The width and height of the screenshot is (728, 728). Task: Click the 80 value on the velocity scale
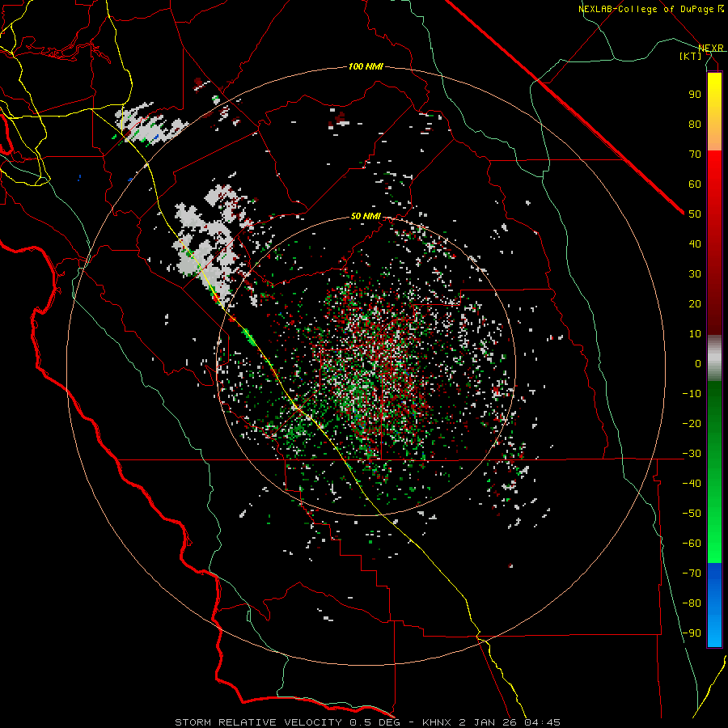pos(695,124)
